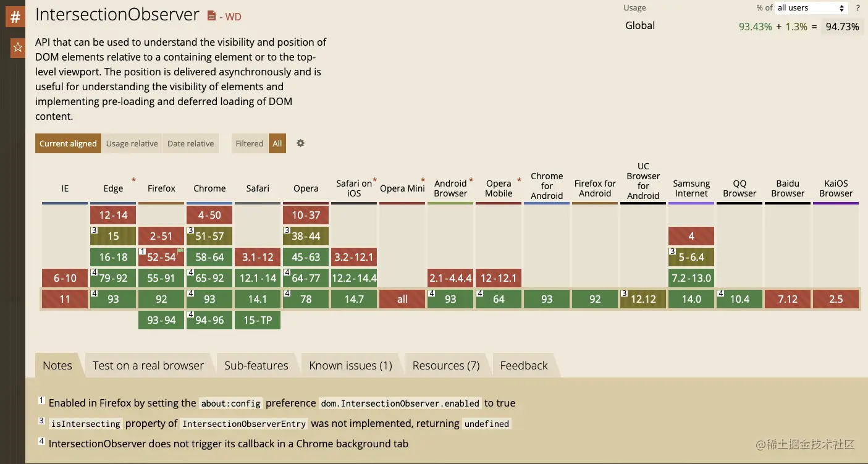The height and width of the screenshot is (464, 868).
Task: Show Filtered browsers only
Action: [x=250, y=143]
